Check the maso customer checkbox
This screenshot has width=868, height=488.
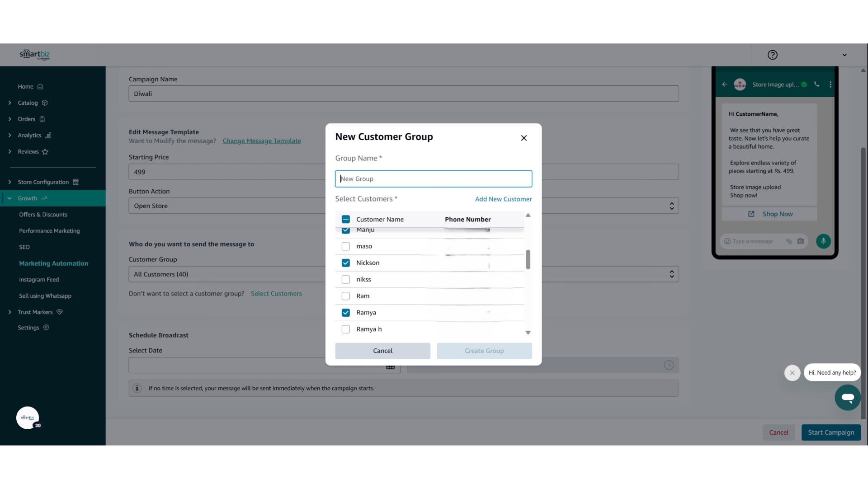346,246
